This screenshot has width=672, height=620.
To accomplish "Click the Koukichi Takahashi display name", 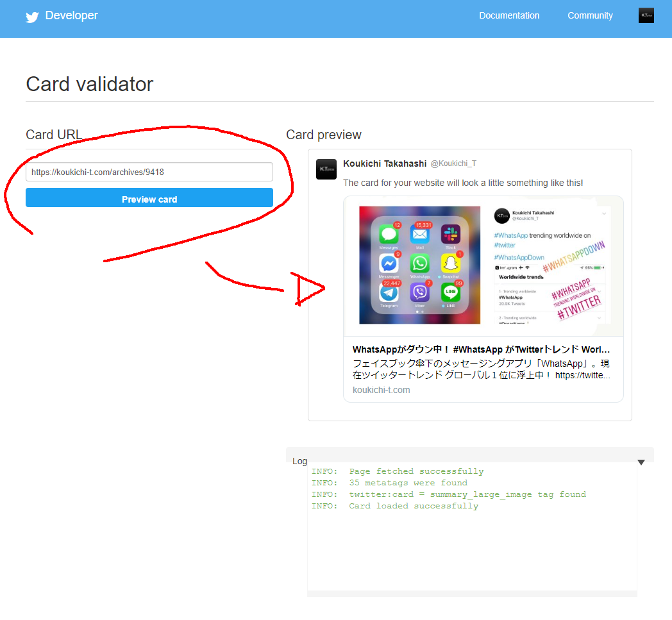I will point(385,163).
